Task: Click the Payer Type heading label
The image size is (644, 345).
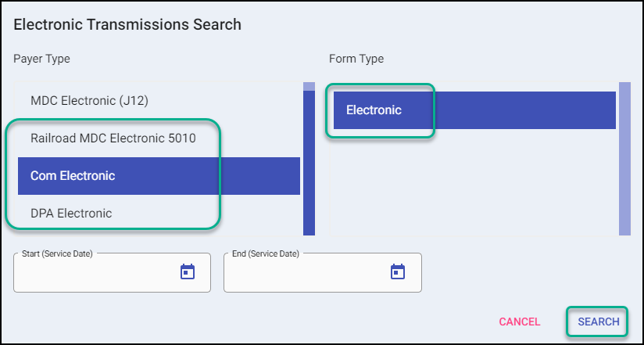Action: click(41, 59)
